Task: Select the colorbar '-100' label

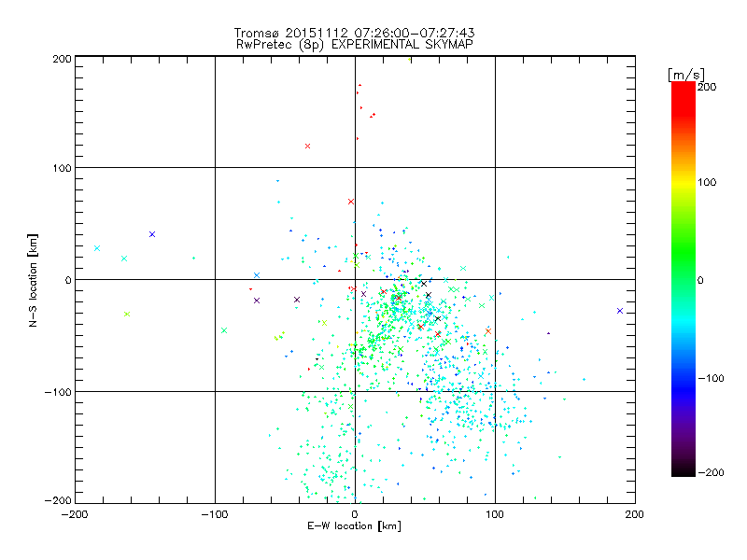Action: click(711, 378)
